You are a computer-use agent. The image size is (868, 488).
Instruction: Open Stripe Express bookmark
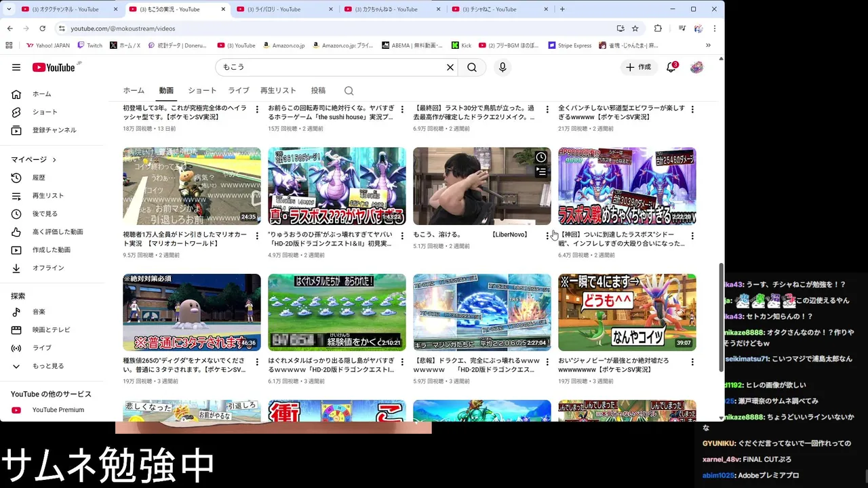[x=570, y=45]
